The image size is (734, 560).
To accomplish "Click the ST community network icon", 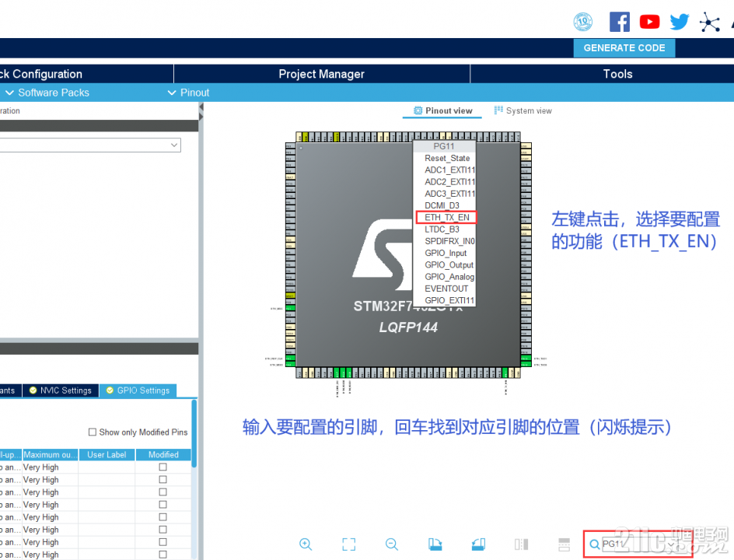I will pos(710,22).
